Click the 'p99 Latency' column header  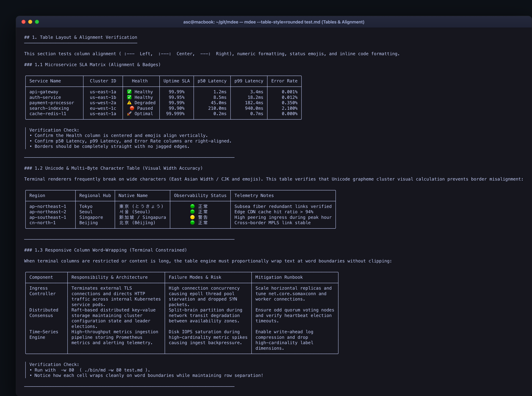pyautogui.click(x=249, y=81)
